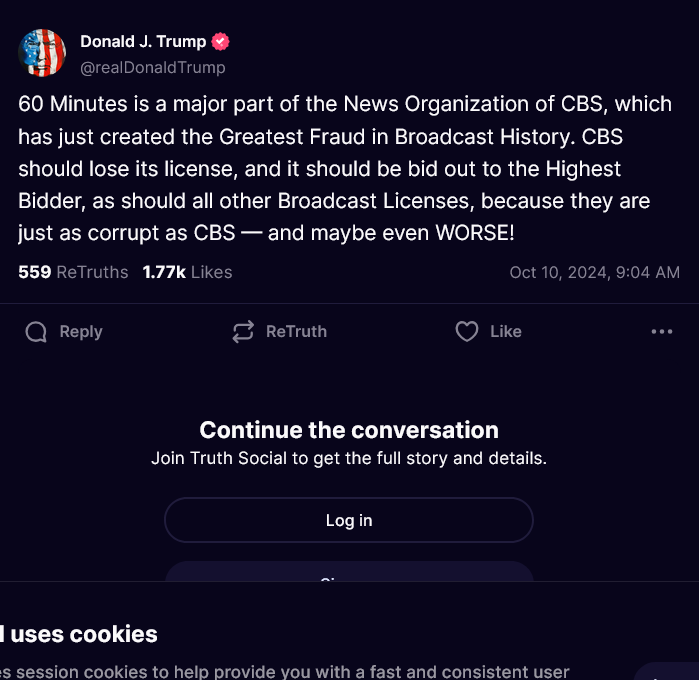Click the partially hidden Sign up button

pos(349,572)
